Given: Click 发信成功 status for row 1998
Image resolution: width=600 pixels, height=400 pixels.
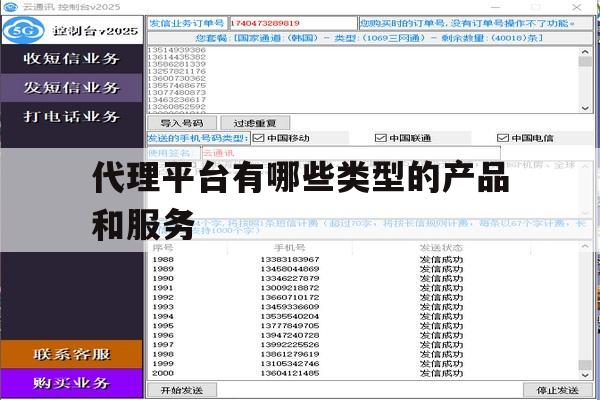Looking at the screenshot, I should [441, 354].
